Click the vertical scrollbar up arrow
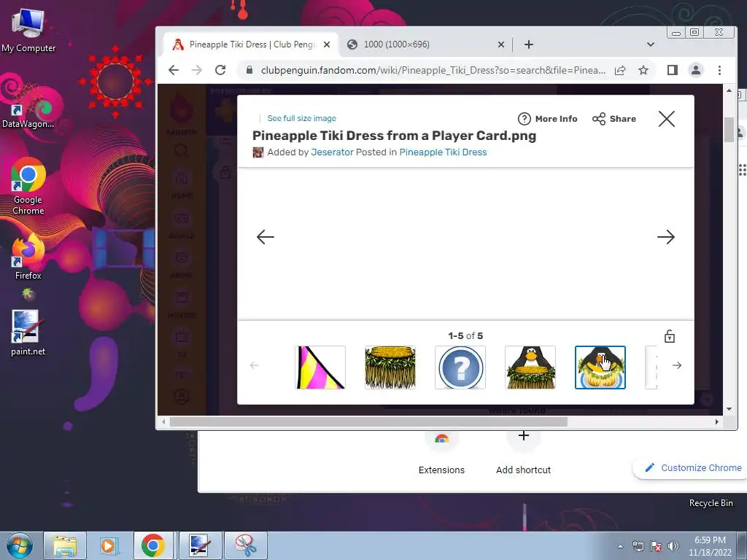The width and height of the screenshot is (747, 560). (729, 90)
